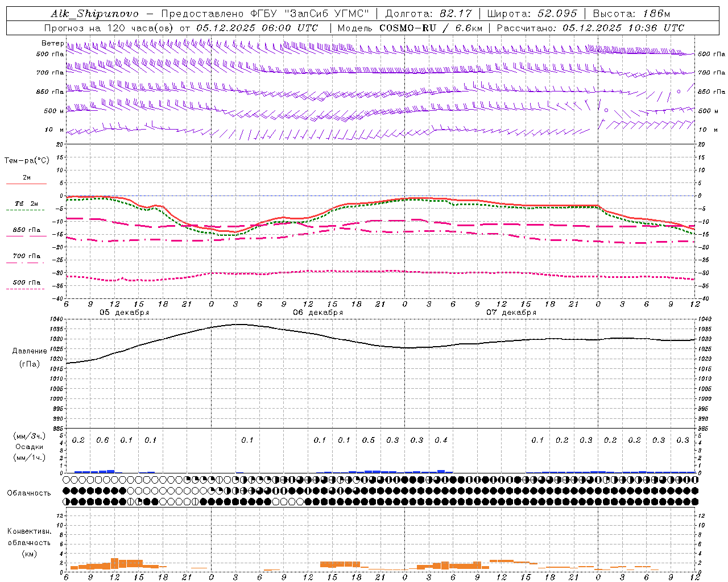Viewport: 728px width, 582px height.
Task: Click the left 10 м wind level label
Action: click(x=55, y=130)
